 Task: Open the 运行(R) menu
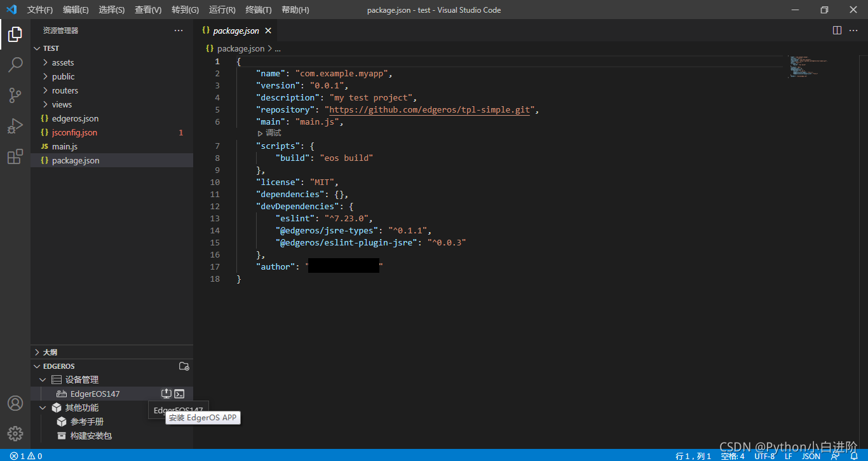point(222,10)
